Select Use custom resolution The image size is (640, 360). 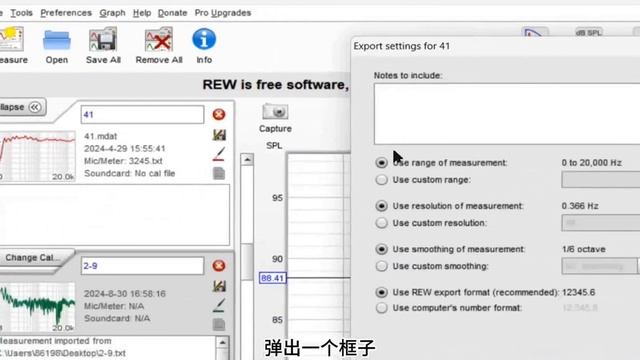click(382, 223)
